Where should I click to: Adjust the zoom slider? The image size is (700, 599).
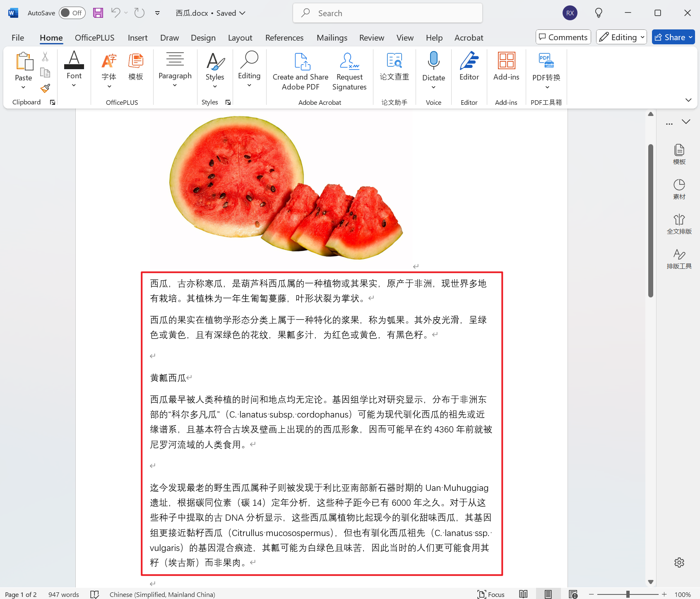point(628,594)
